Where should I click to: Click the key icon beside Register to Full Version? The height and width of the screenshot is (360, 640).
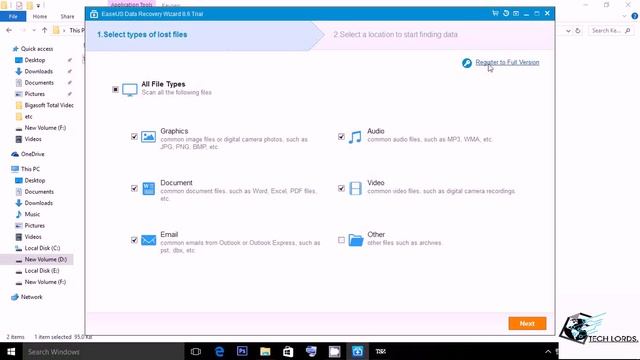click(x=467, y=63)
